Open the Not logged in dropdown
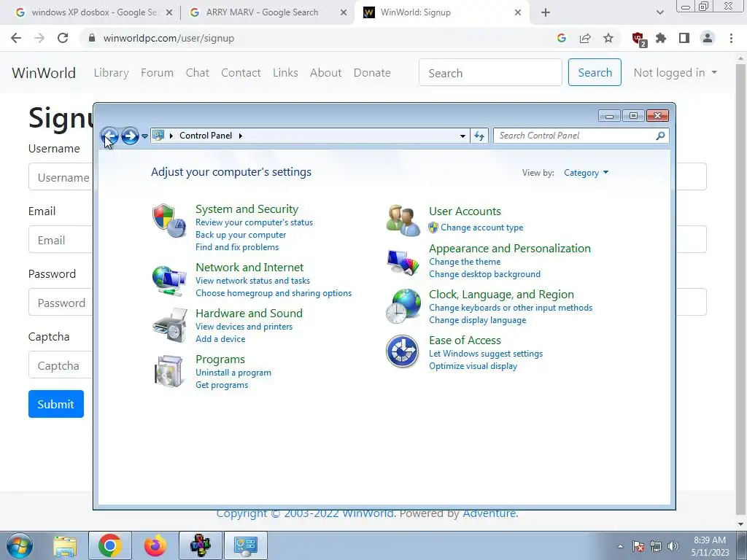747x560 pixels. tap(675, 72)
